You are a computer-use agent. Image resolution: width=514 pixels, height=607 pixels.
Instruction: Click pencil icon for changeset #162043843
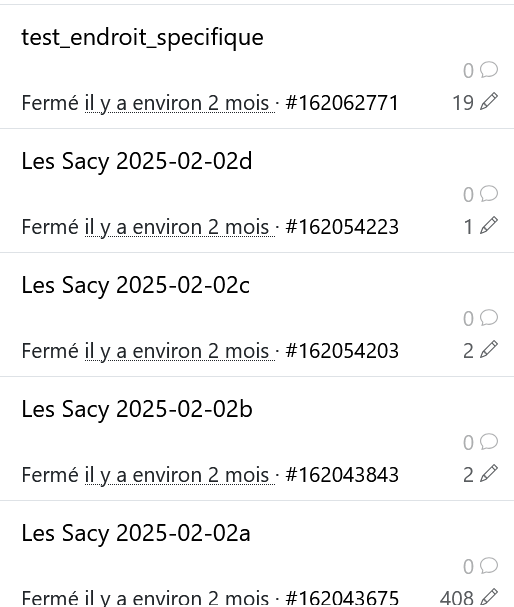click(x=489, y=473)
